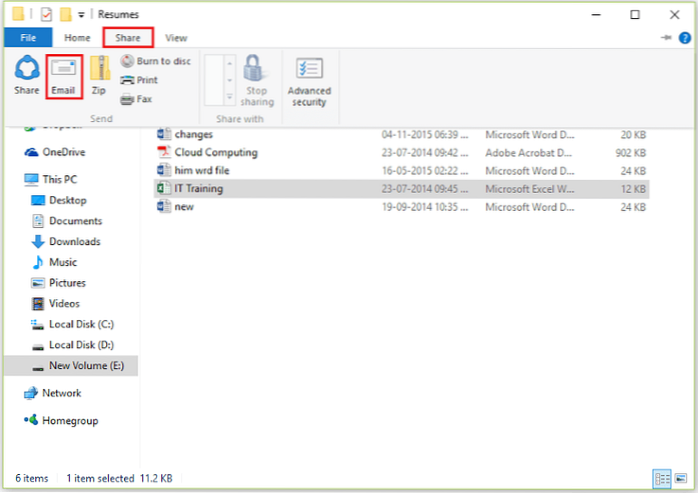Click the Email icon in Send group
Image resolution: width=698 pixels, height=493 pixels.
coord(62,75)
